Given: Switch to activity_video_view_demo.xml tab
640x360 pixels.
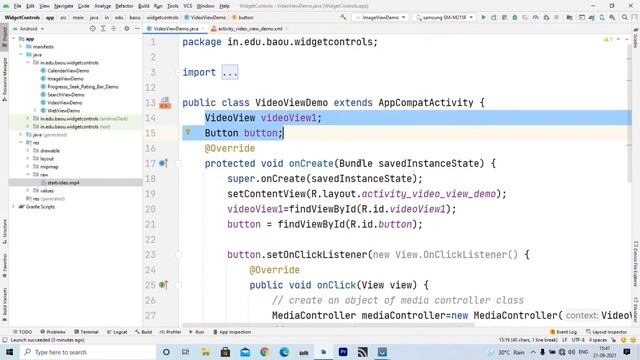Looking at the screenshot, I should [250, 29].
